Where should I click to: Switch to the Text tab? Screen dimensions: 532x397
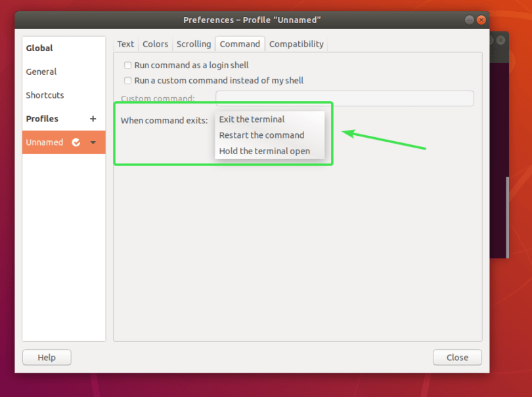[125, 44]
